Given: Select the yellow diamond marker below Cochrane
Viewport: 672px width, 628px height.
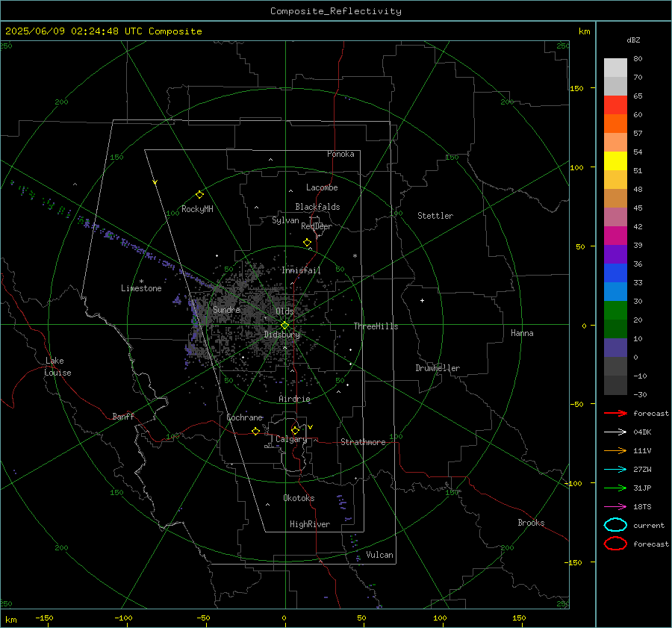Looking at the screenshot, I should (x=256, y=431).
